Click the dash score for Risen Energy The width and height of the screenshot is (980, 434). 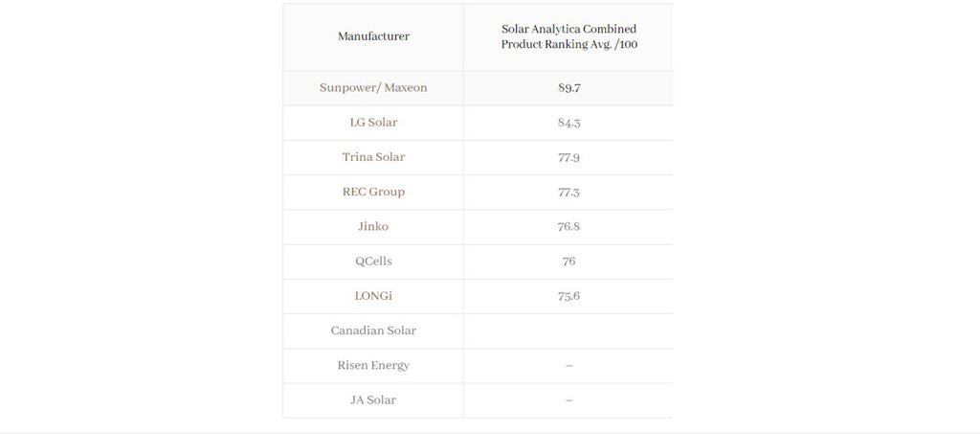point(568,365)
